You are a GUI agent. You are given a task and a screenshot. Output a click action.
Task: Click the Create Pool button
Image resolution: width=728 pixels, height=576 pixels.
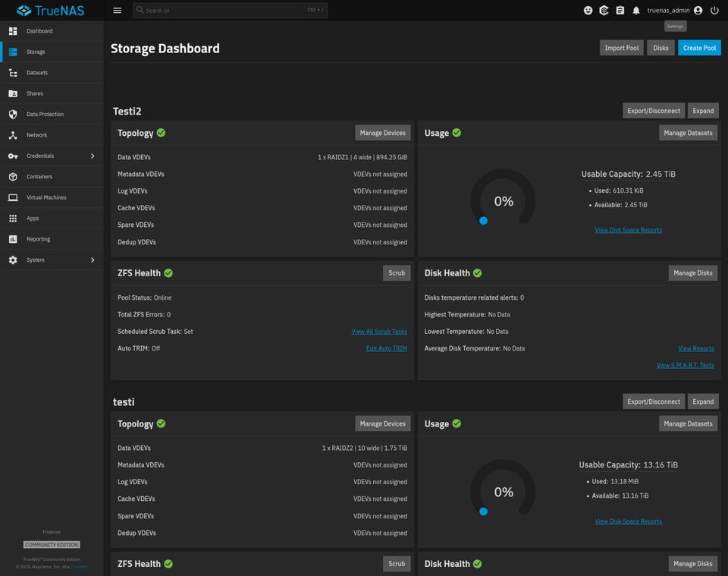[698, 48]
